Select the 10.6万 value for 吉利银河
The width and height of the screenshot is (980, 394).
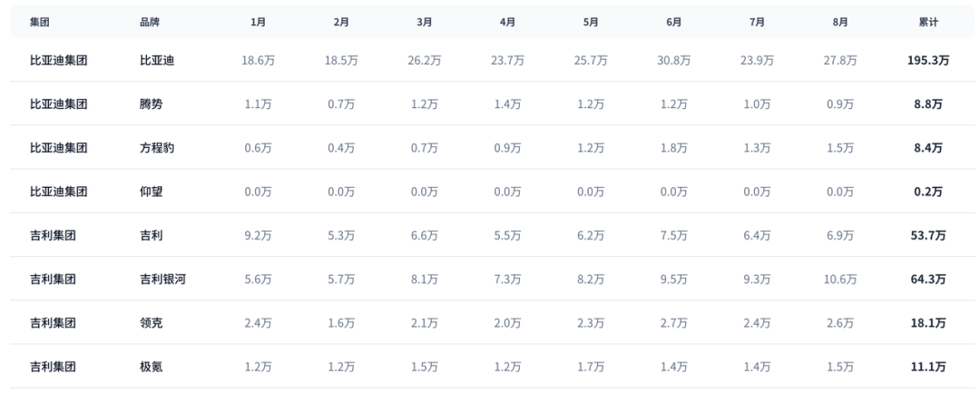coord(840,280)
